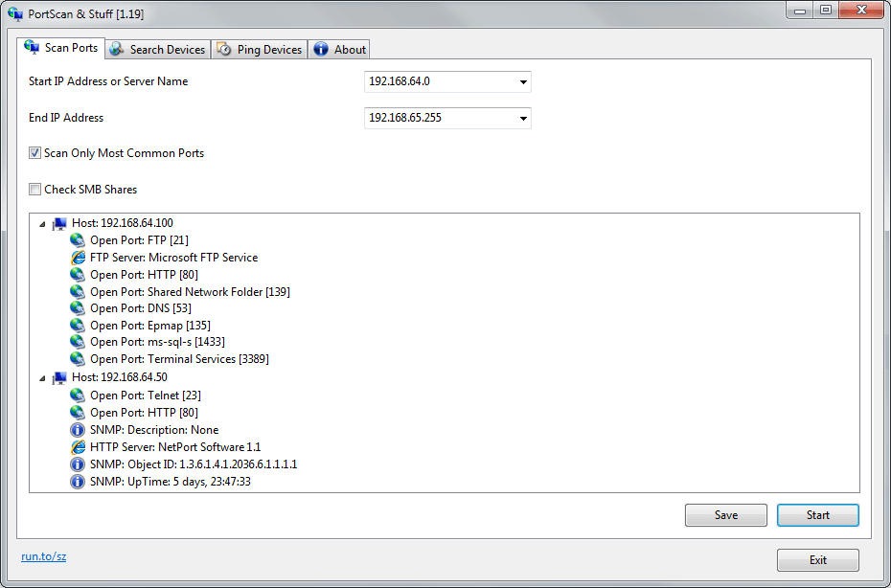Click the globe icon next to FTP port 21

click(x=78, y=240)
